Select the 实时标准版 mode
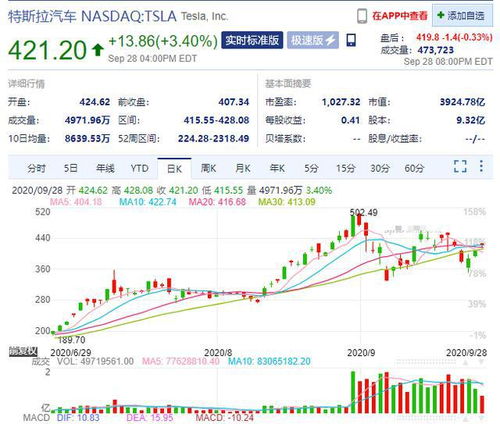The image size is (500, 424). tap(252, 40)
